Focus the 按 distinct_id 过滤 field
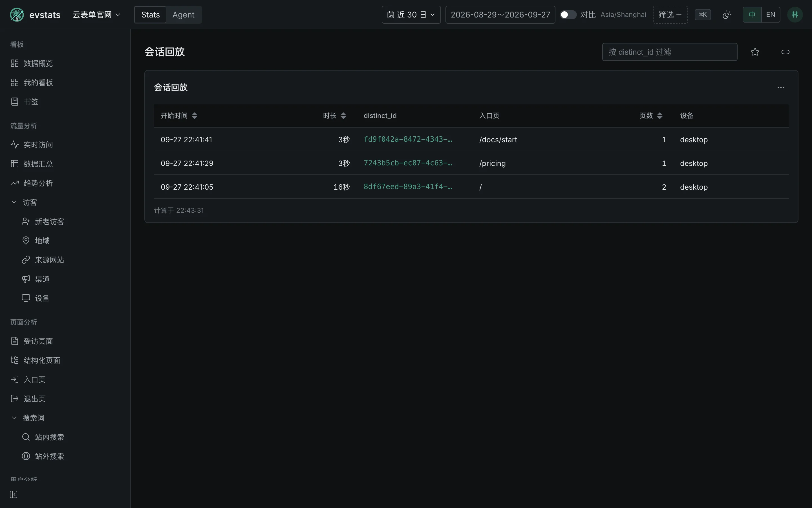The width and height of the screenshot is (812, 508). pos(669,52)
